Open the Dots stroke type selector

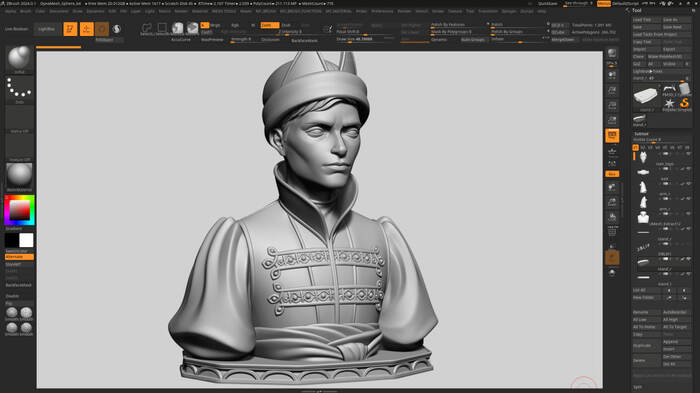[19, 89]
